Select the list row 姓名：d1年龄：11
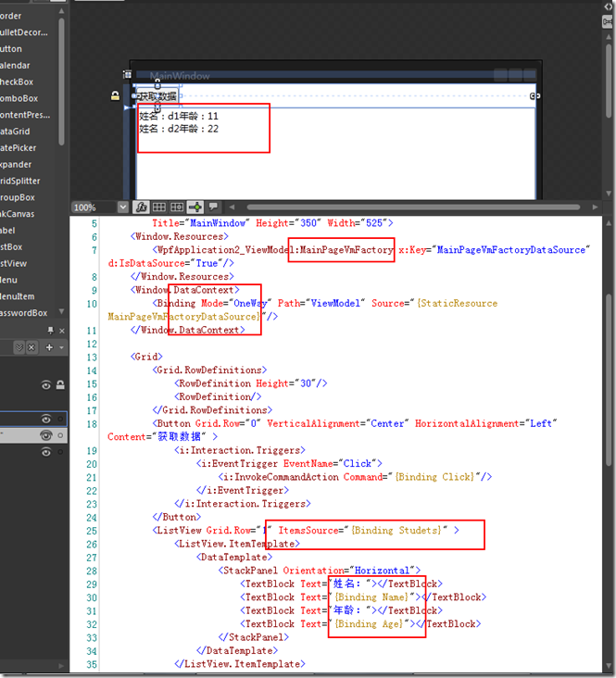The width and height of the screenshot is (616, 678). [x=179, y=116]
